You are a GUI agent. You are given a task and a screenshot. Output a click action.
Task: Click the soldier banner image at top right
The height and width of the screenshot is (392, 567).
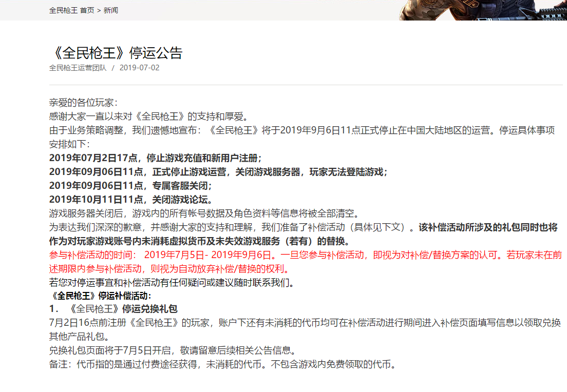click(x=483, y=10)
